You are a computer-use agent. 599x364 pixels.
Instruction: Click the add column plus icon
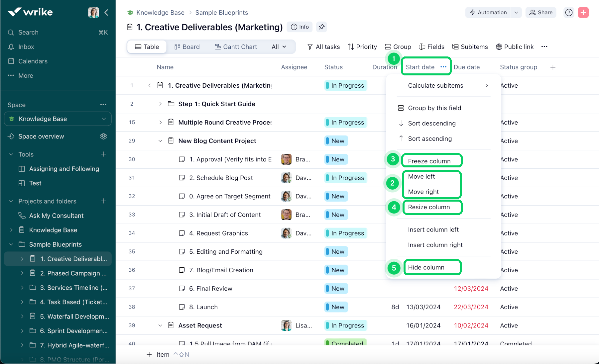pyautogui.click(x=553, y=67)
